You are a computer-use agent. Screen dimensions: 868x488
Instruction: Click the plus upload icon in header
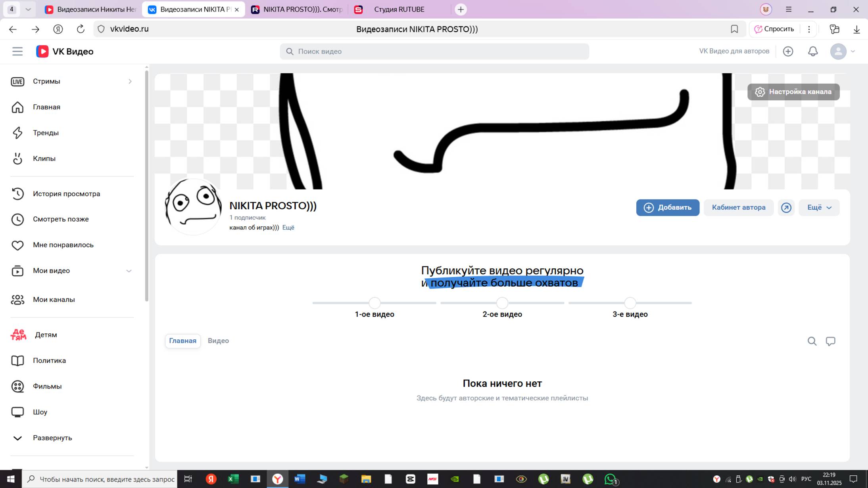788,52
